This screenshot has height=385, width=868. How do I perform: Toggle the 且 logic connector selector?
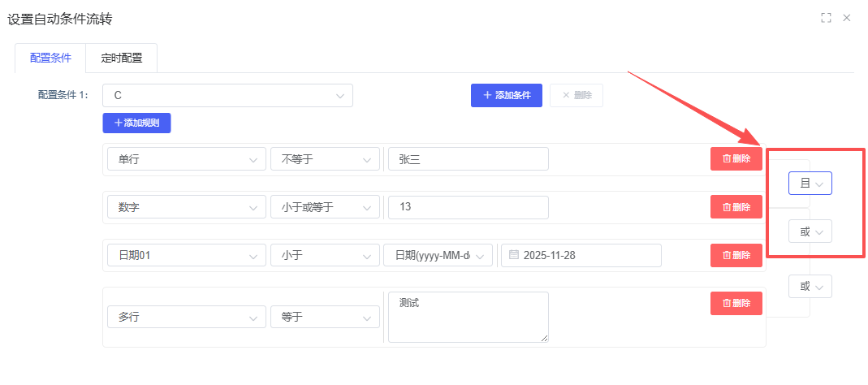[810, 184]
